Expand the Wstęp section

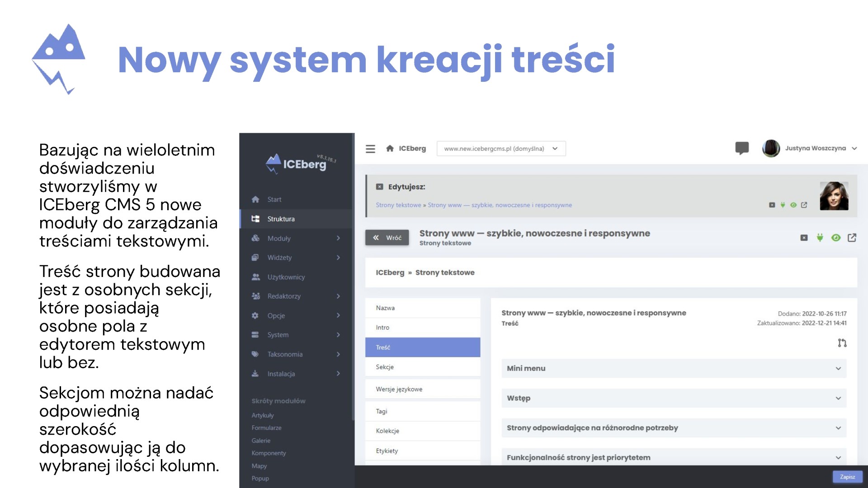point(674,398)
